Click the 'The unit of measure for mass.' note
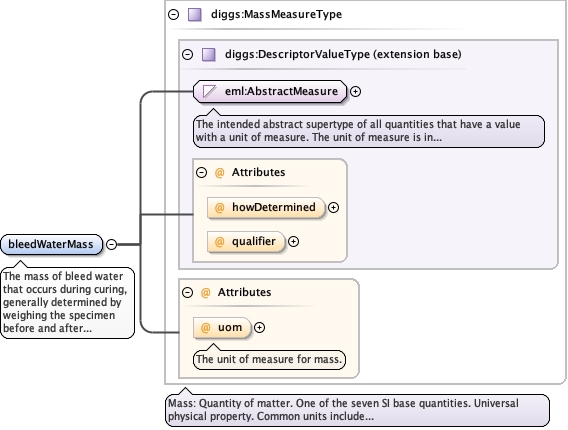 pos(269,359)
